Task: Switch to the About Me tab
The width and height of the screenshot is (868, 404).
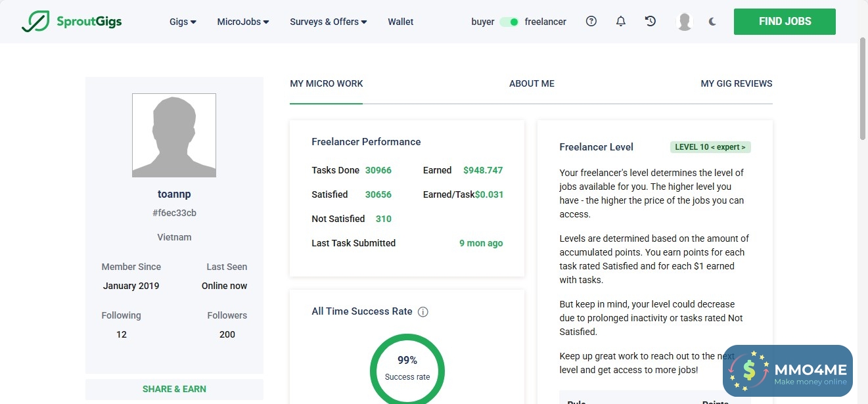Action: coord(532,83)
